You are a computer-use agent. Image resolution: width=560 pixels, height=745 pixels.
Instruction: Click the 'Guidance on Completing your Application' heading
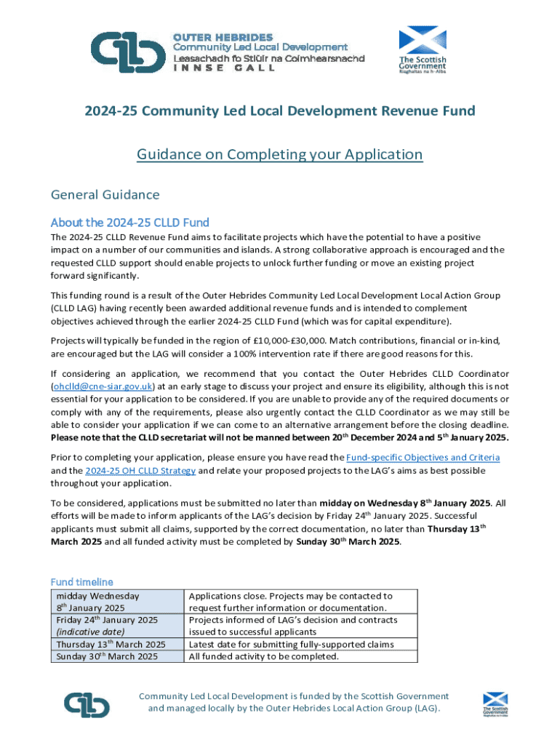point(280,154)
